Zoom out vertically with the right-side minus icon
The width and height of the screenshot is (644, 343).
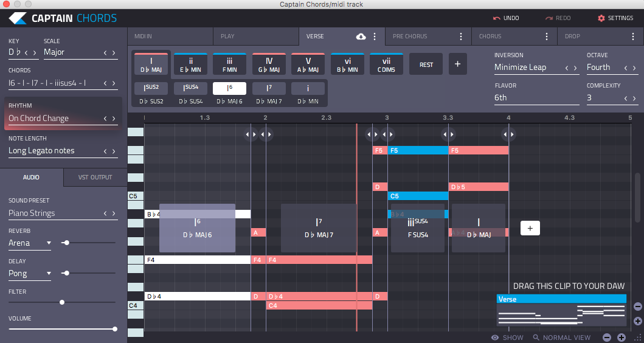pyautogui.click(x=637, y=307)
